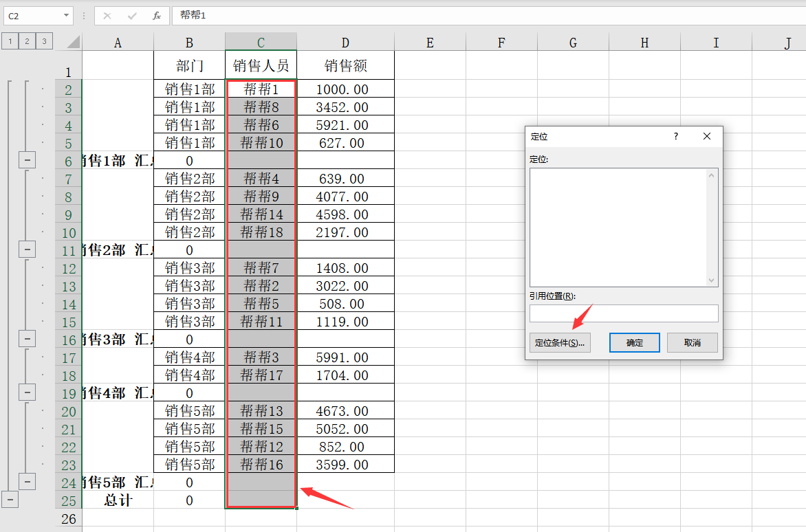Click the 销售3部 汇总 cell in column A
The width and height of the screenshot is (806, 532).
118,339
